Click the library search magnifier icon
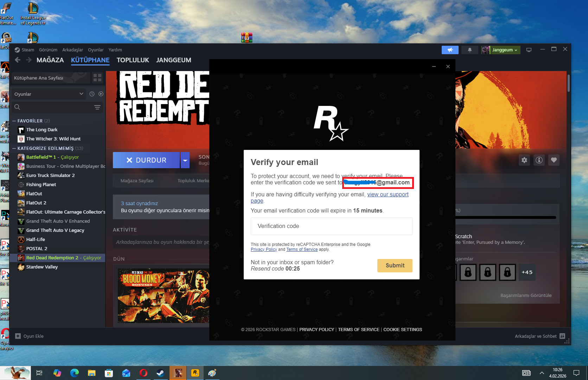 (x=17, y=107)
